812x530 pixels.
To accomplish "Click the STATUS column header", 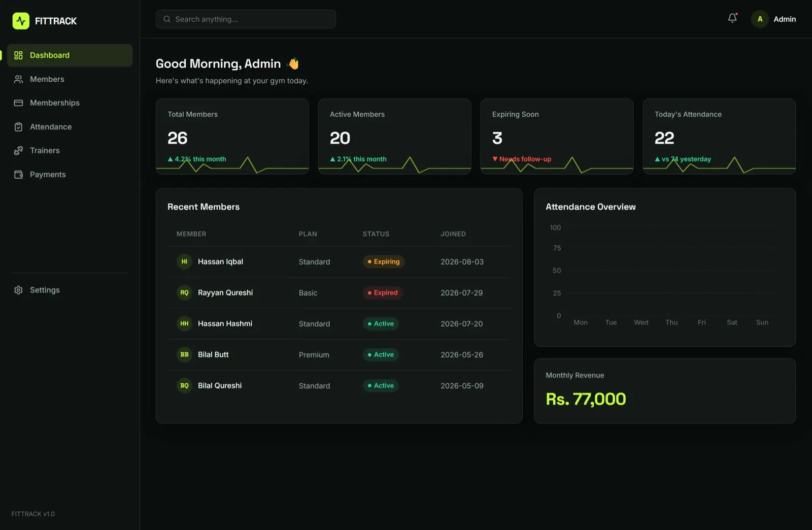I will point(376,234).
